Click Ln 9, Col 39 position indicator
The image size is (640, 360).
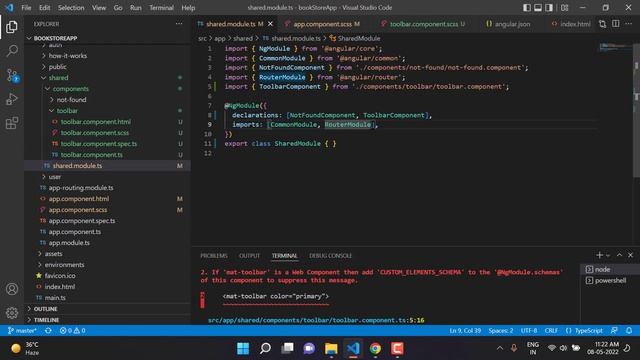(x=465, y=330)
